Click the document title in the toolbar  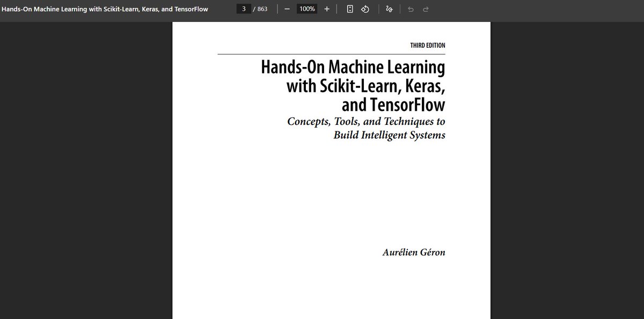[x=105, y=9]
